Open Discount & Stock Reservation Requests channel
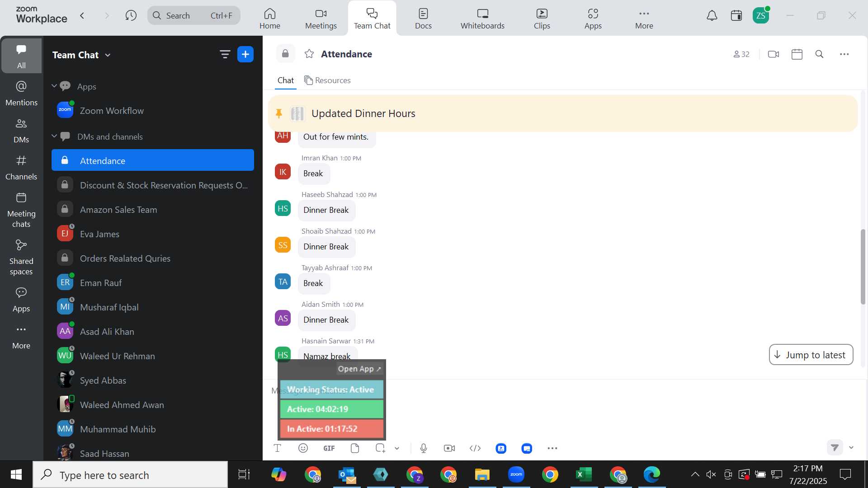Viewport: 868px width, 488px height. [x=153, y=185]
